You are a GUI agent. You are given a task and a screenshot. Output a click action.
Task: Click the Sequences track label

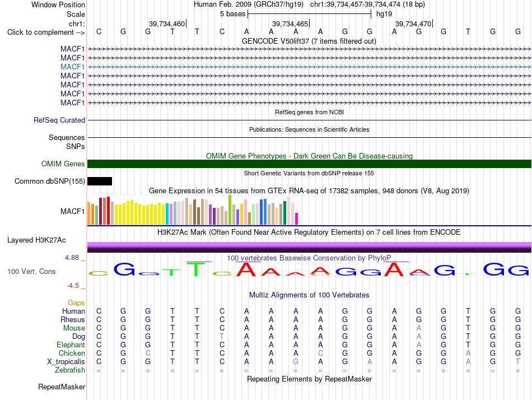pos(67,137)
